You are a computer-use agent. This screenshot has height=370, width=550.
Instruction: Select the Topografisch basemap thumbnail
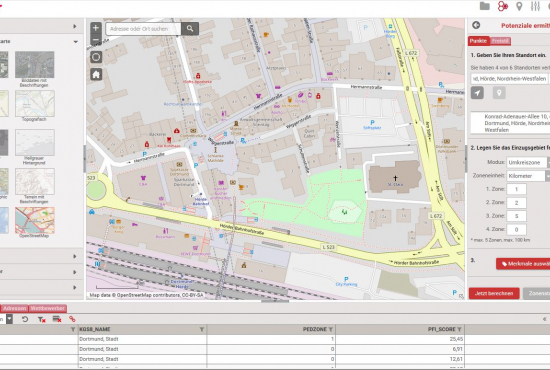click(34, 103)
